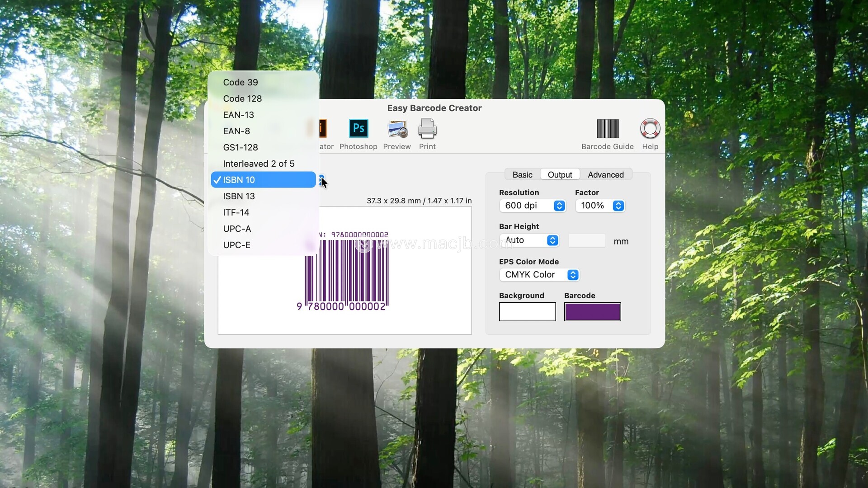Switch to the Advanced tab
Viewport: 868px width, 488px height.
pos(605,175)
